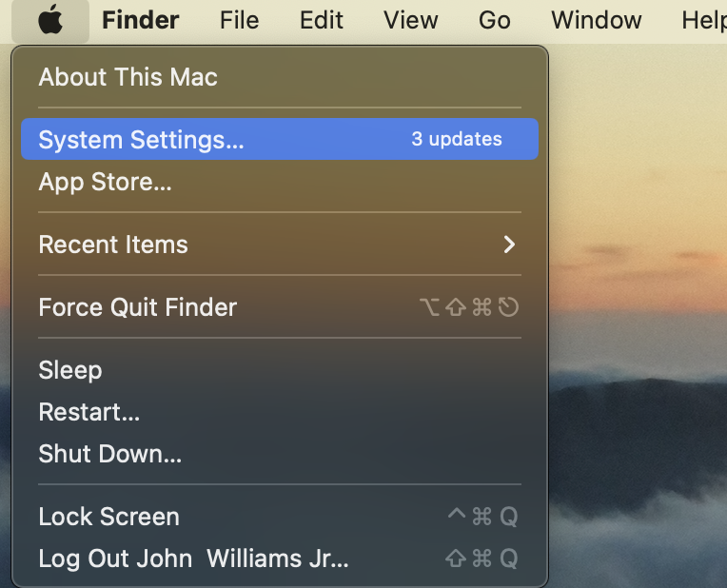Screen dimensions: 727x588
Task: Open the Window menu
Action: pyautogui.click(x=597, y=20)
